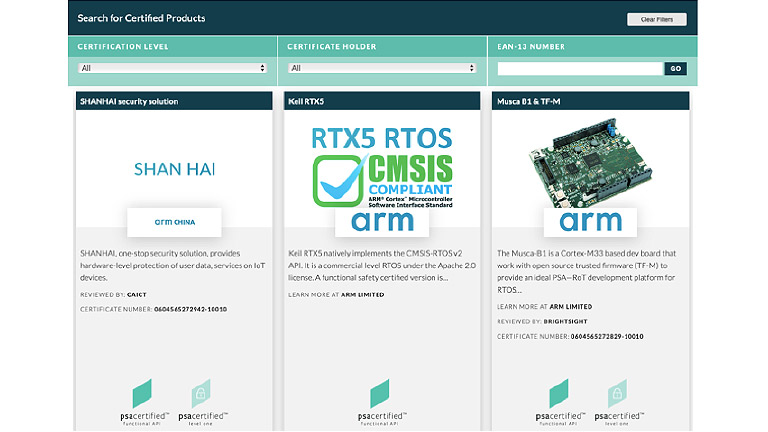
Task: Follow ARM LIMITED link in Musca B1 card
Action: 571,307
